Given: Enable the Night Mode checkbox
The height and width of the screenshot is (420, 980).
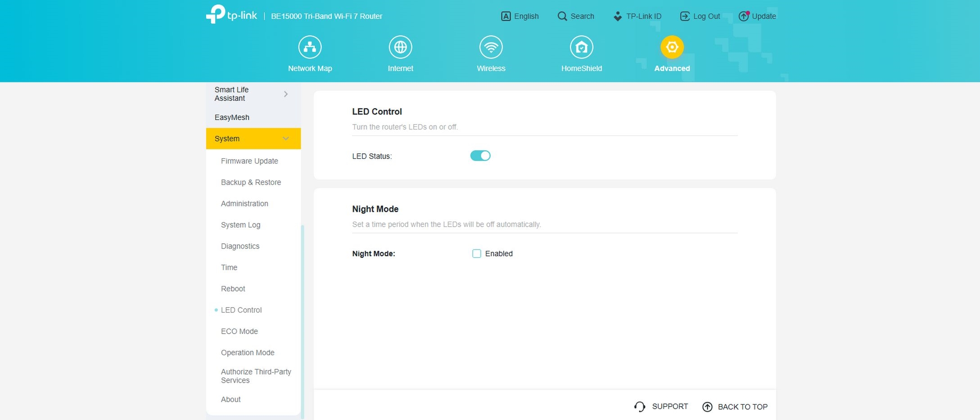Looking at the screenshot, I should (476, 254).
